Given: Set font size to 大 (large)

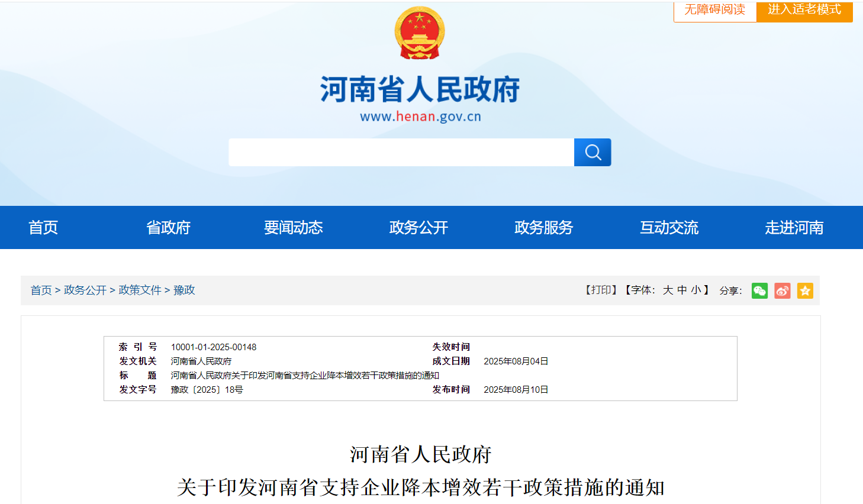Looking at the screenshot, I should pyautogui.click(x=668, y=290).
